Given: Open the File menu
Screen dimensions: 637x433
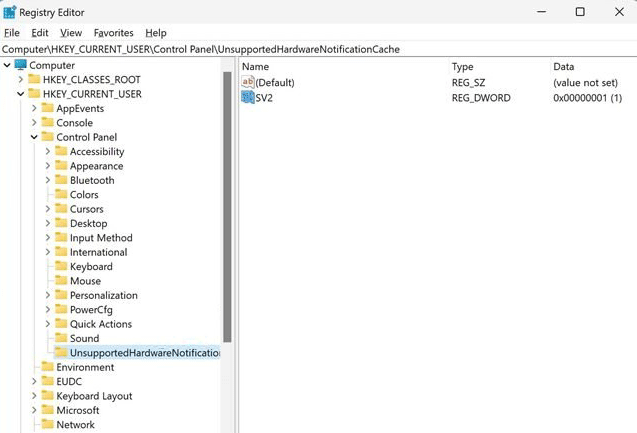Looking at the screenshot, I should (x=12, y=33).
